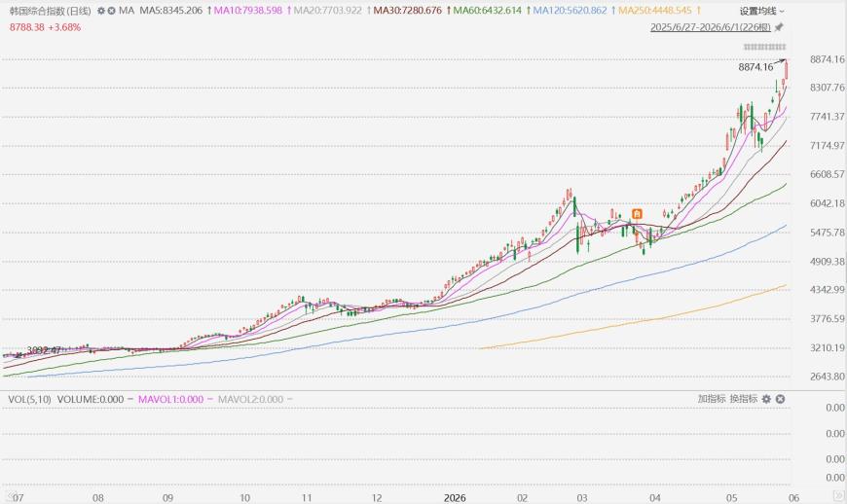Click the 8307.76 price axis label

827,88
